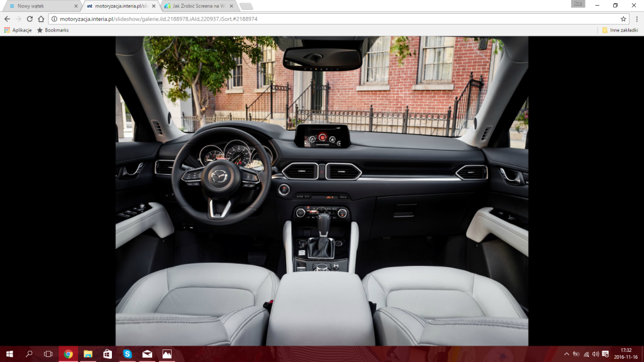Show hidden system tray icons
The height and width of the screenshot is (362, 644).
[x=567, y=354]
